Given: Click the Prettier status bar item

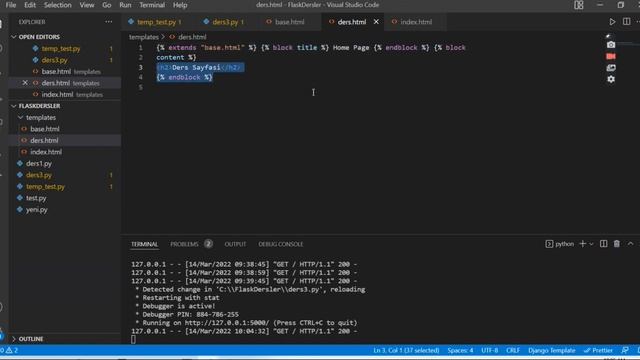Looking at the screenshot, I should pyautogui.click(x=598, y=350).
